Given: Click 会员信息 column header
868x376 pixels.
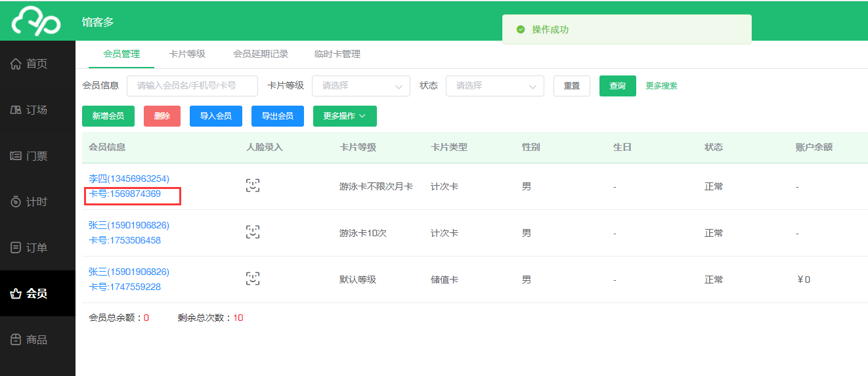Looking at the screenshot, I should [107, 147].
